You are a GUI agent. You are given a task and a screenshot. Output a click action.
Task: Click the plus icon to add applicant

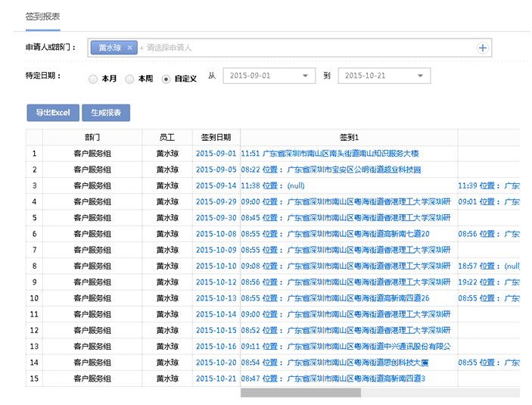click(x=483, y=48)
